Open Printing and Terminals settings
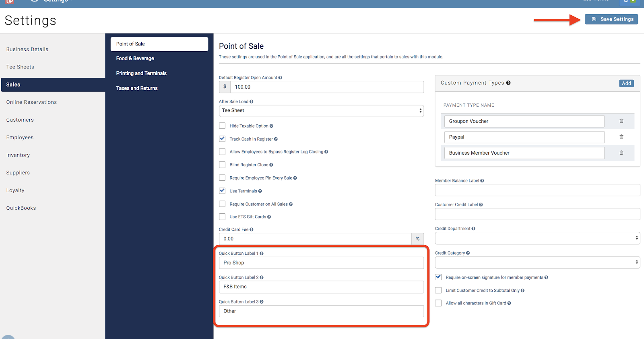 (141, 73)
